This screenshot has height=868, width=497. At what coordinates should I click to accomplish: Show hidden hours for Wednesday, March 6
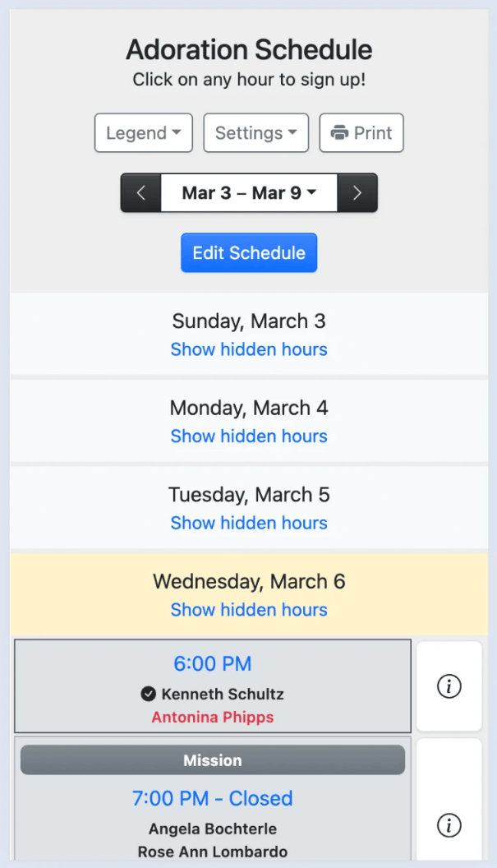[x=249, y=610]
